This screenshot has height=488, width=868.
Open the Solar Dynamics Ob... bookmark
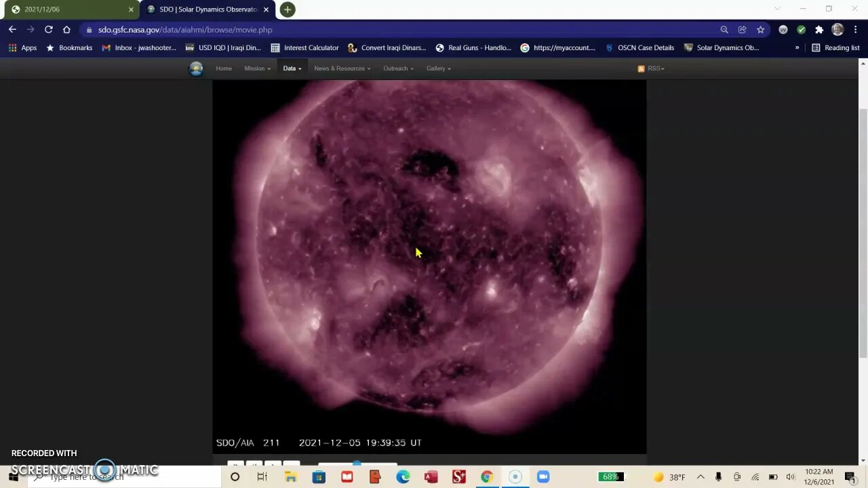pyautogui.click(x=722, y=48)
